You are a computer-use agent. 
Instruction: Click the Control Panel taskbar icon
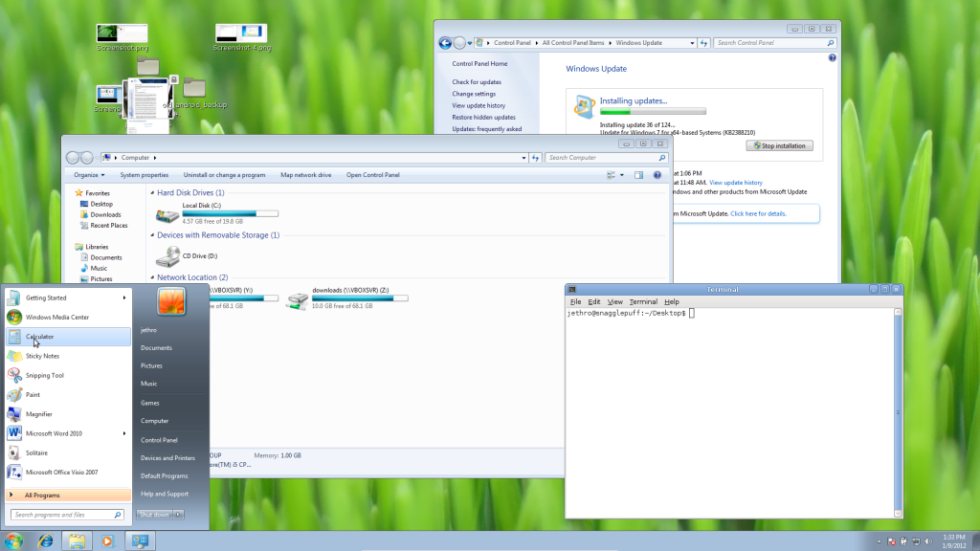coord(140,541)
